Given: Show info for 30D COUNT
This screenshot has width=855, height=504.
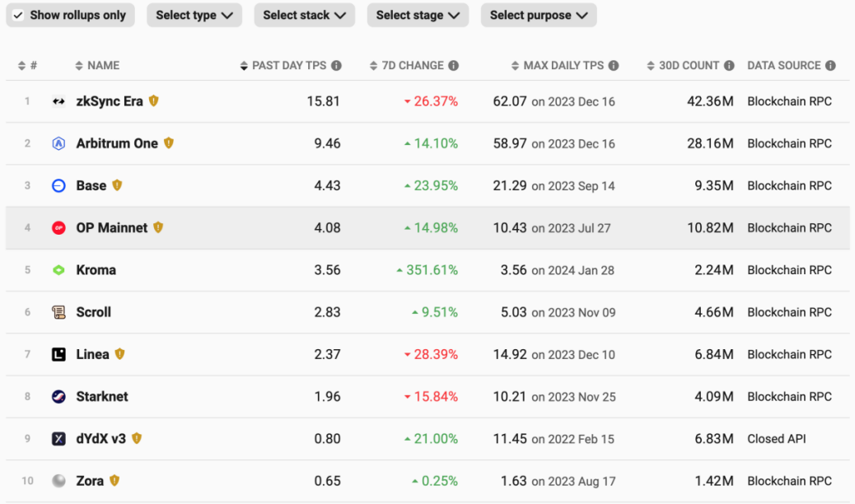Looking at the screenshot, I should [x=729, y=65].
